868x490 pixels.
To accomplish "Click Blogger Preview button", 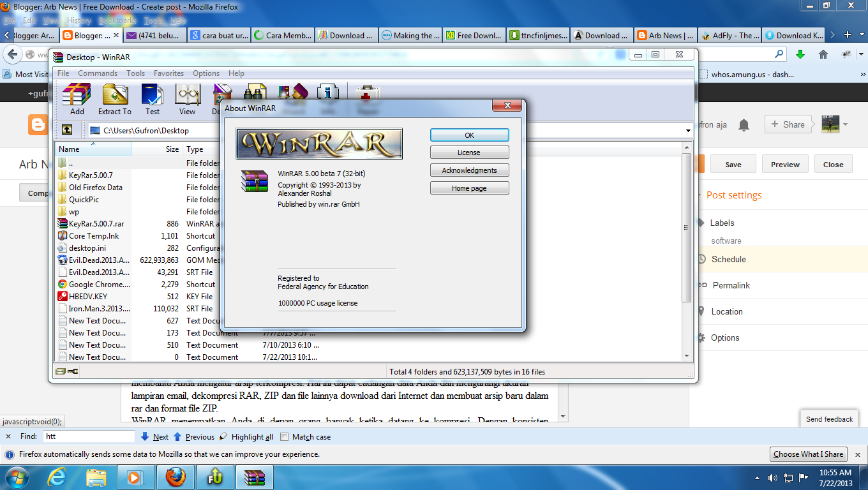I will click(x=785, y=164).
